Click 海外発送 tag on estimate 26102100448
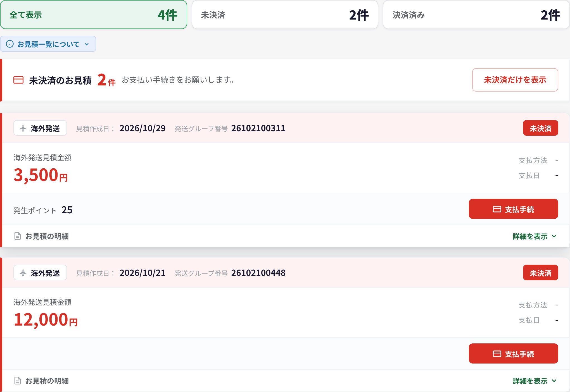Viewport: 570px width, 392px height. point(40,273)
